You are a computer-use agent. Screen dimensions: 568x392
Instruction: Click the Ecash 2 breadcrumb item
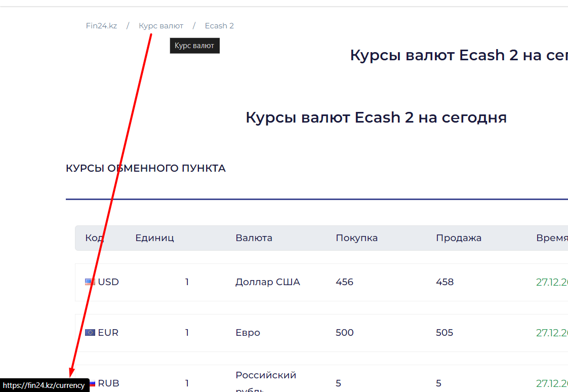pyautogui.click(x=219, y=26)
